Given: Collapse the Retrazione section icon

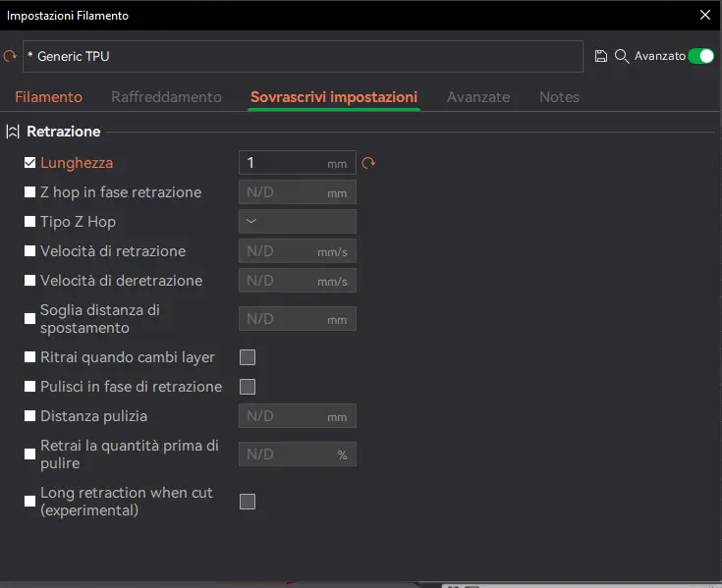Looking at the screenshot, I should tap(13, 132).
